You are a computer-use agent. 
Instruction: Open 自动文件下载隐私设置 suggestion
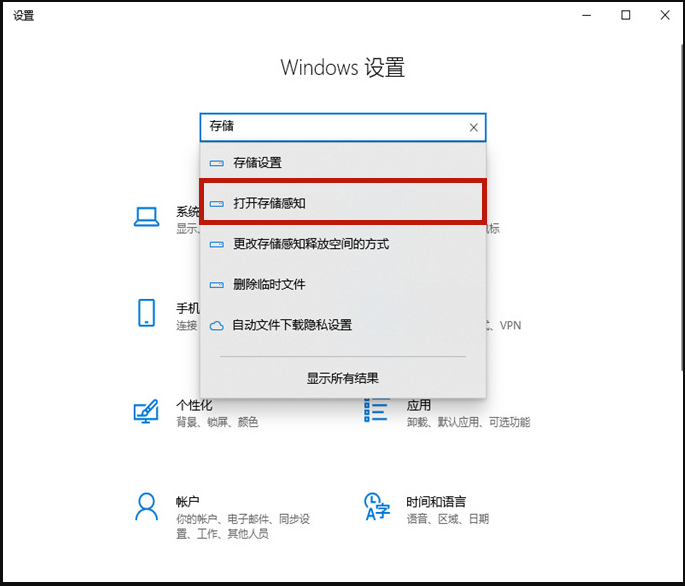(292, 326)
